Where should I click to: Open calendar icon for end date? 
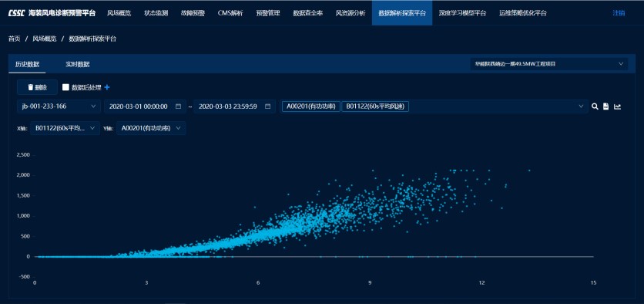(268, 106)
